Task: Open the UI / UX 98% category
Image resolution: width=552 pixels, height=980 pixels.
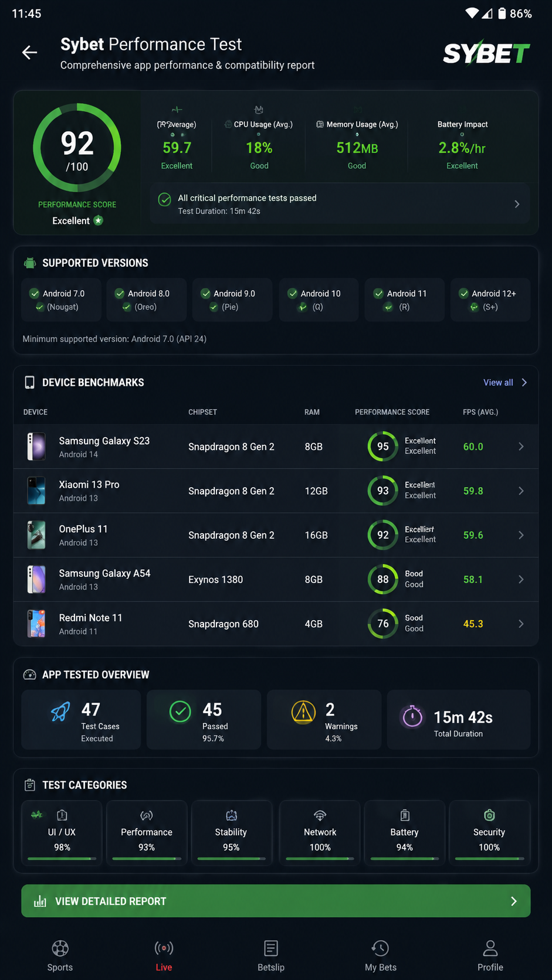Action: click(x=62, y=833)
